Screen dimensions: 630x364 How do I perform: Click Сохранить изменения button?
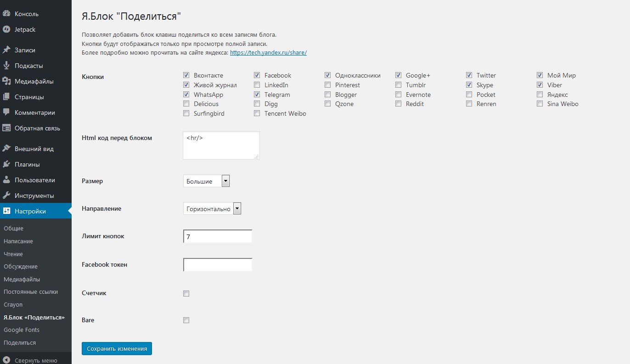117,348
